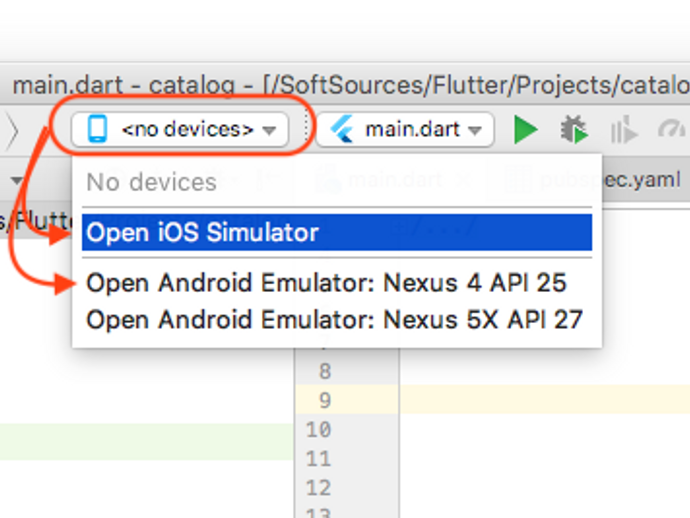The width and height of the screenshot is (690, 518).
Task: Click line number 8 in the gutter
Action: click(x=324, y=371)
